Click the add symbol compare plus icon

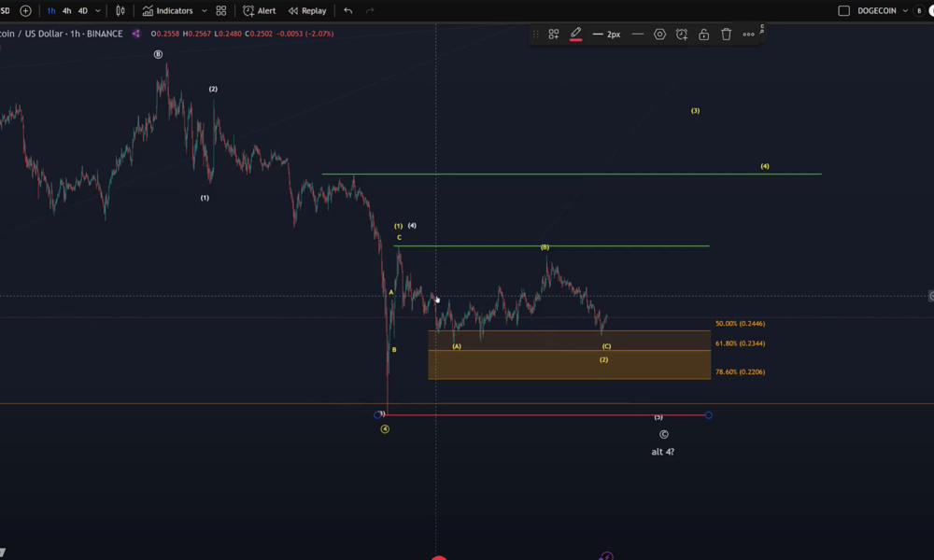pyautogui.click(x=25, y=11)
